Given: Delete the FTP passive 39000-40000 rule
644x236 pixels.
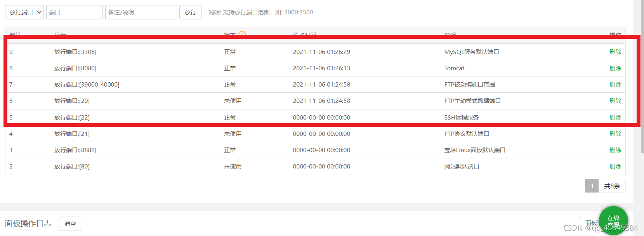Looking at the screenshot, I should 615,84.
